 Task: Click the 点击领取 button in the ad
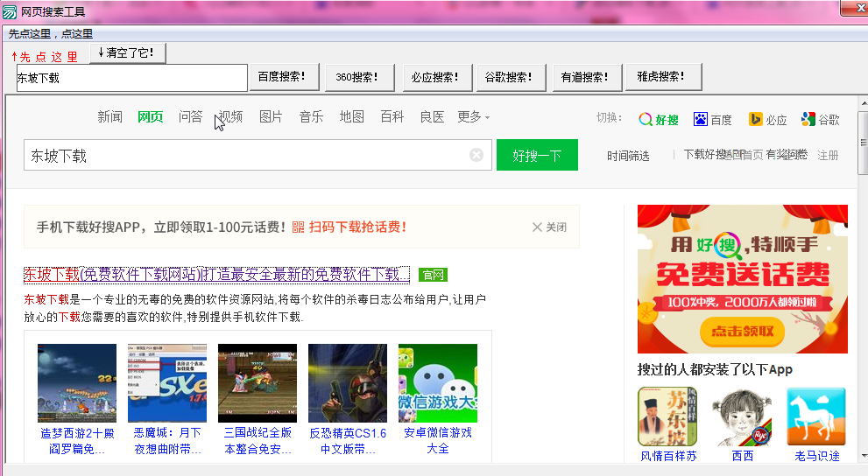(x=743, y=331)
